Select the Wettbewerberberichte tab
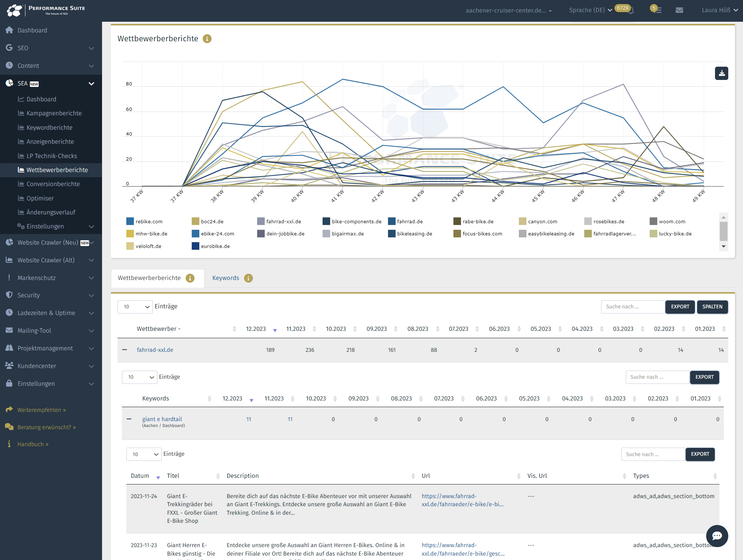 click(x=157, y=278)
